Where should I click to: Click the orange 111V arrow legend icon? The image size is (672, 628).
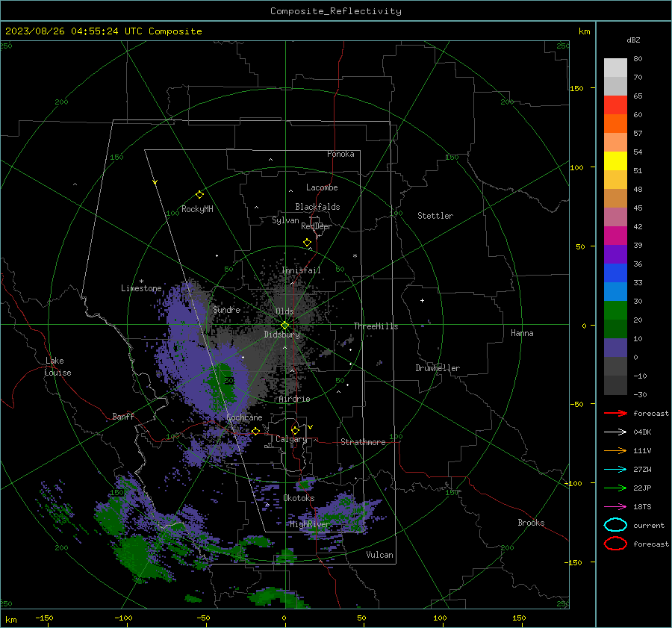pos(615,450)
